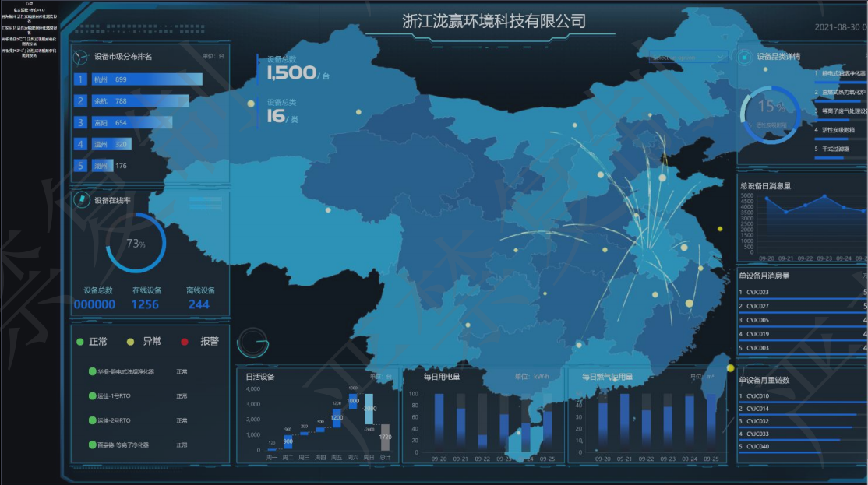Click the 周二 900 bar in 日活设备

pos(288,441)
